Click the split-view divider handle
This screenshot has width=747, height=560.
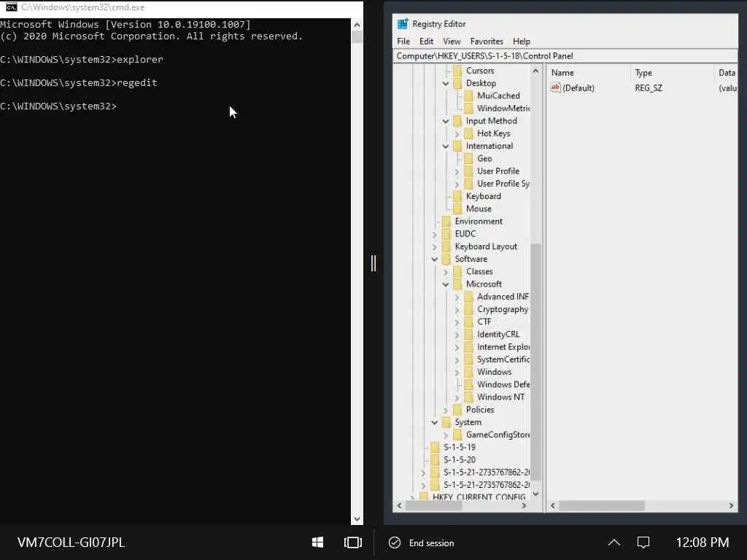coord(373,262)
